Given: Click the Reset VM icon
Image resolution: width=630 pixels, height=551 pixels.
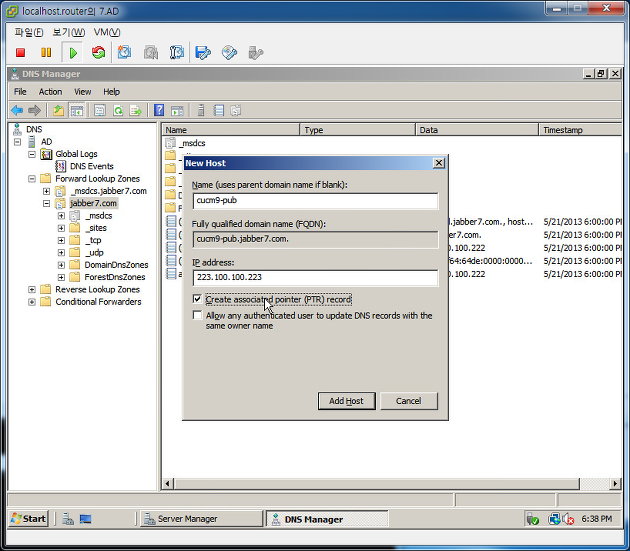Looking at the screenshot, I should [x=98, y=53].
